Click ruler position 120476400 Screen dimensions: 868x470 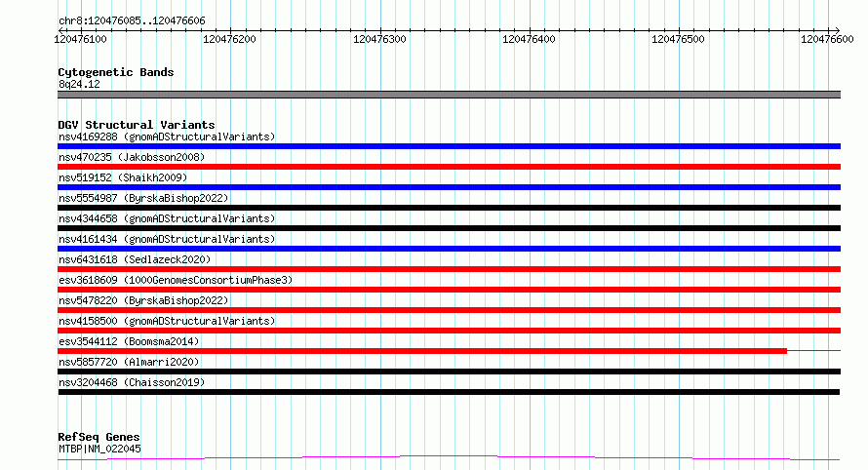tap(529, 39)
